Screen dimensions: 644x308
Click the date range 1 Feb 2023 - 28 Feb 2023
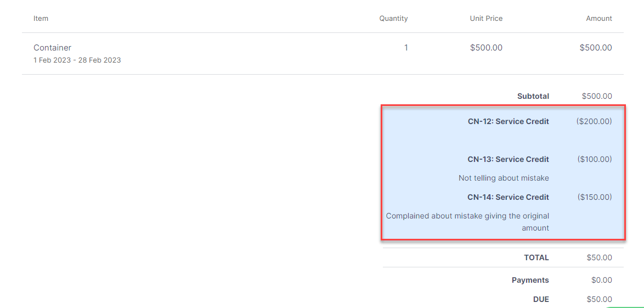[x=77, y=60]
